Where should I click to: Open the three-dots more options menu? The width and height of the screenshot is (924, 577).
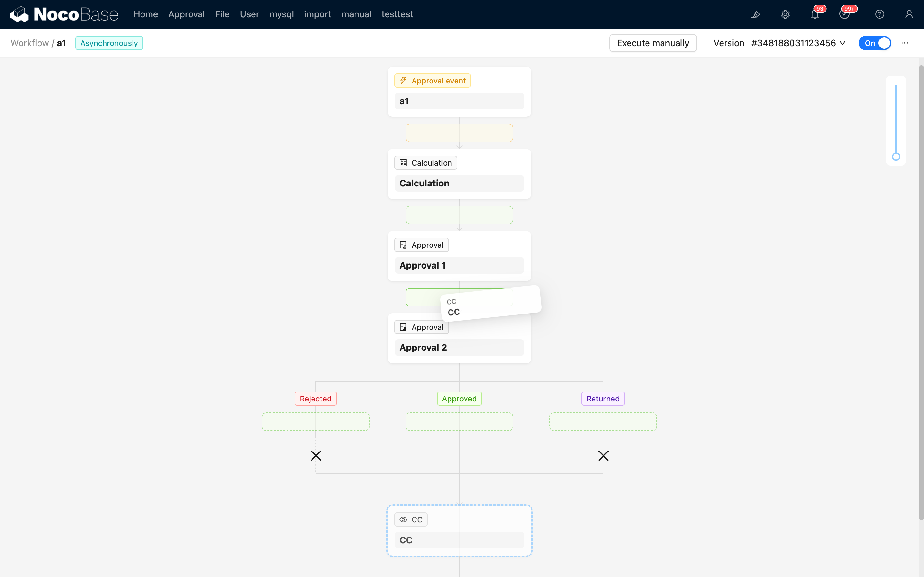[x=904, y=43]
